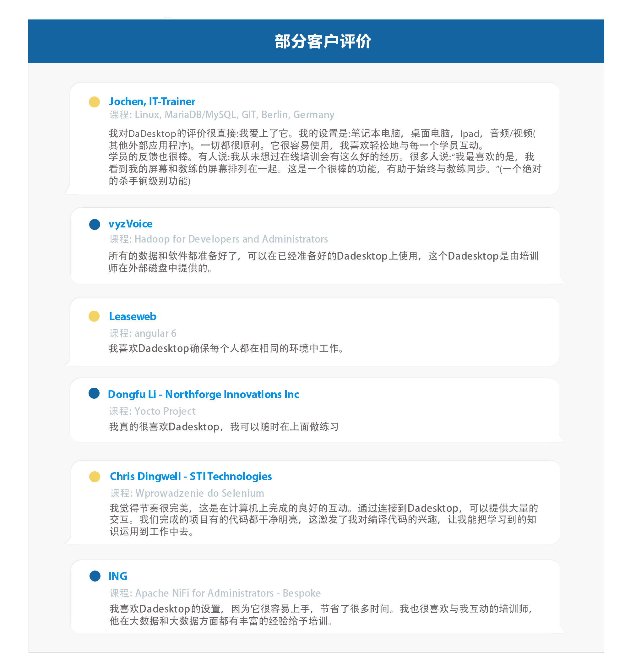Click the yellow dot beside Chris Dingwell
630x672 pixels.
[95, 477]
